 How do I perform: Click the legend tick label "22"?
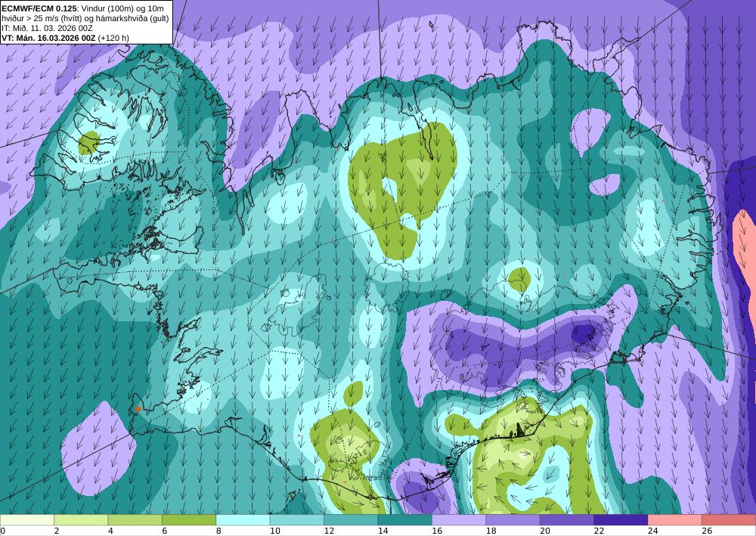(x=599, y=531)
